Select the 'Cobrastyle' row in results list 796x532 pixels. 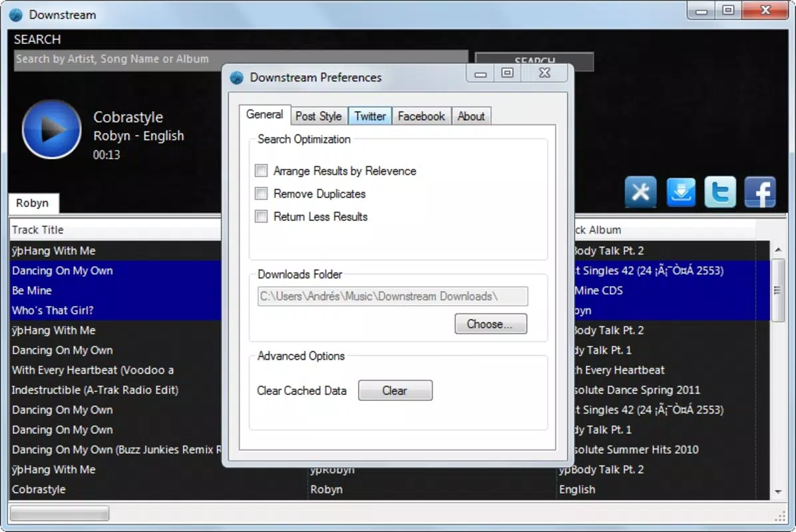coord(158,489)
